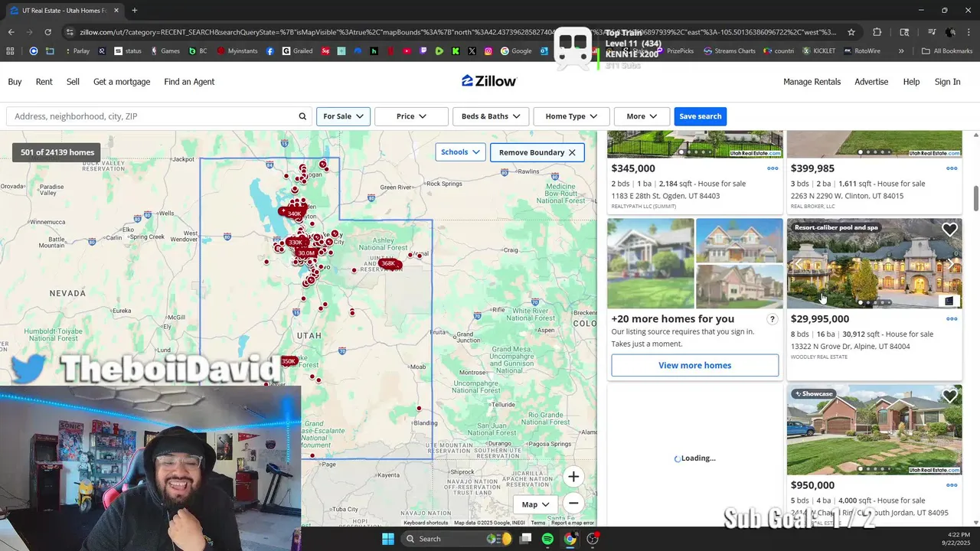
Task: Open options dots for the $29,995,000 listing
Action: 952,319
